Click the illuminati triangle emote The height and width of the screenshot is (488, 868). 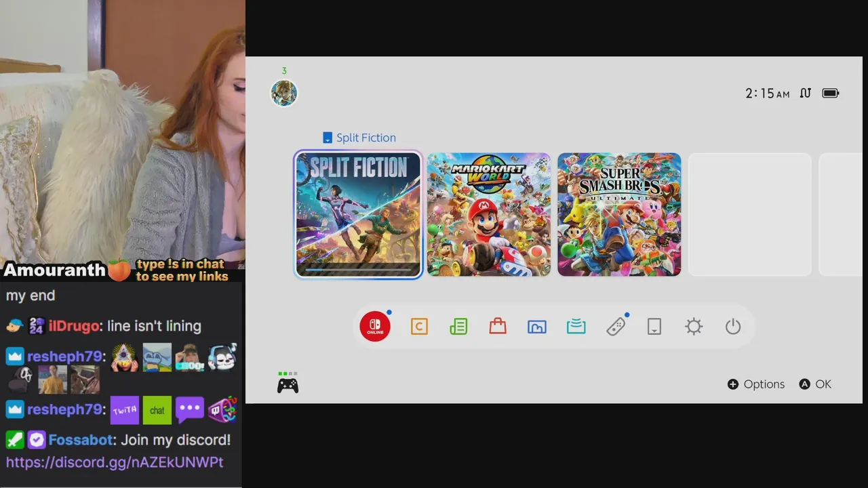pyautogui.click(x=125, y=357)
